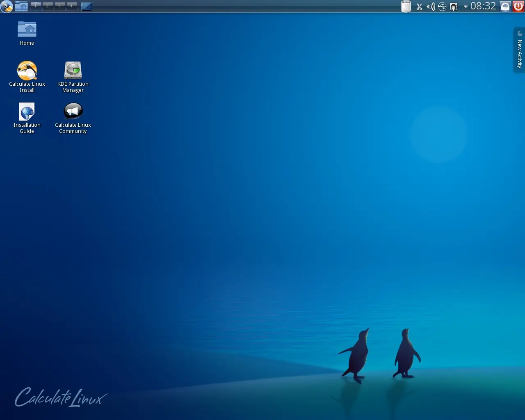This screenshot has height=420, width=525.
Task: Open the trash can in the panel
Action: pos(406,6)
